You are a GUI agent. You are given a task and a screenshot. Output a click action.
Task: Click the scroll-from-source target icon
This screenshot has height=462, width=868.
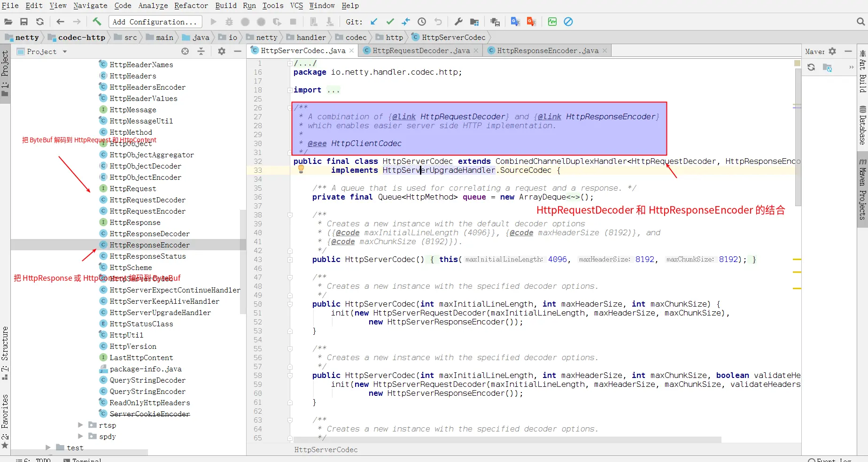(x=185, y=51)
